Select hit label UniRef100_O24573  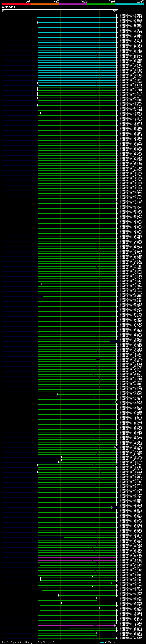[131, 93]
